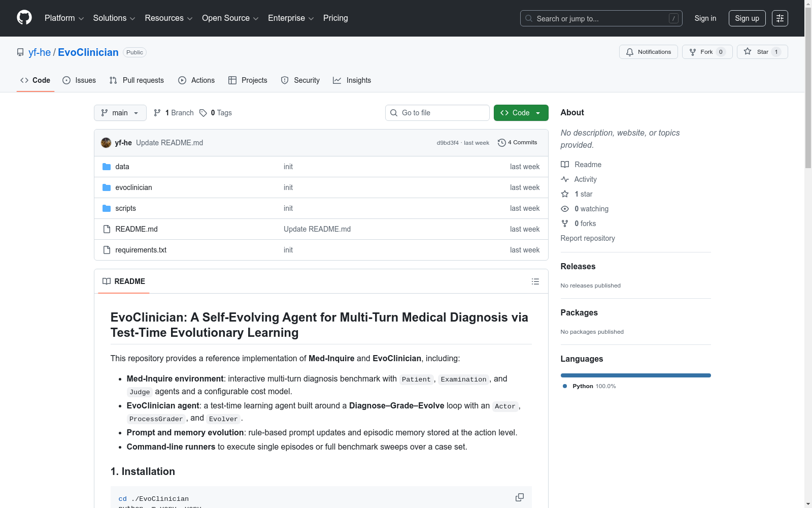The height and width of the screenshot is (508, 812).
Task: Focus the Search or jump to field
Action: [601, 18]
